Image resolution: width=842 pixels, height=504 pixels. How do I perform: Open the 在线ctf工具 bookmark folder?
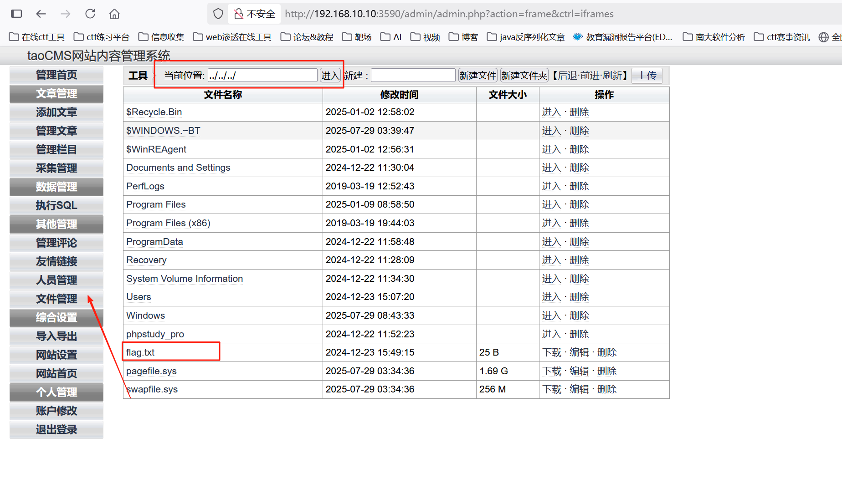tap(37, 37)
